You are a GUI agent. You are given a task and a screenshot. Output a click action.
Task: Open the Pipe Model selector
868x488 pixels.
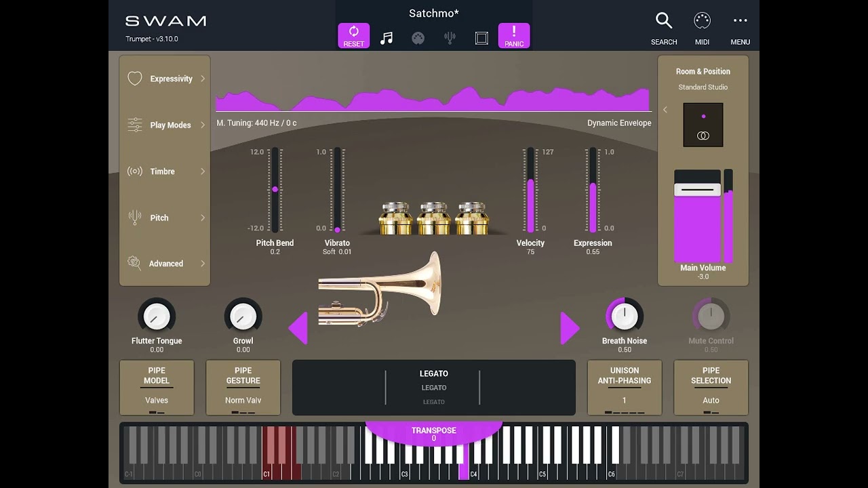pyautogui.click(x=157, y=388)
